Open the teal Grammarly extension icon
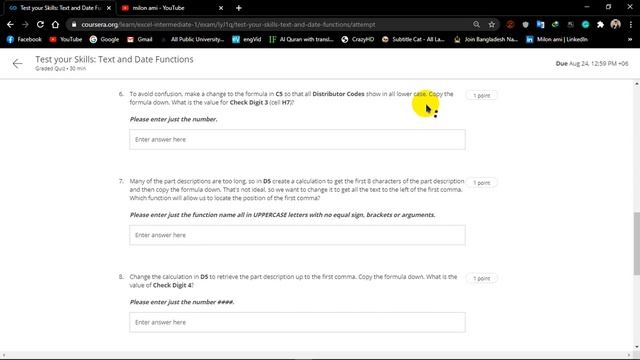This screenshot has height=360, width=640. coord(585,24)
